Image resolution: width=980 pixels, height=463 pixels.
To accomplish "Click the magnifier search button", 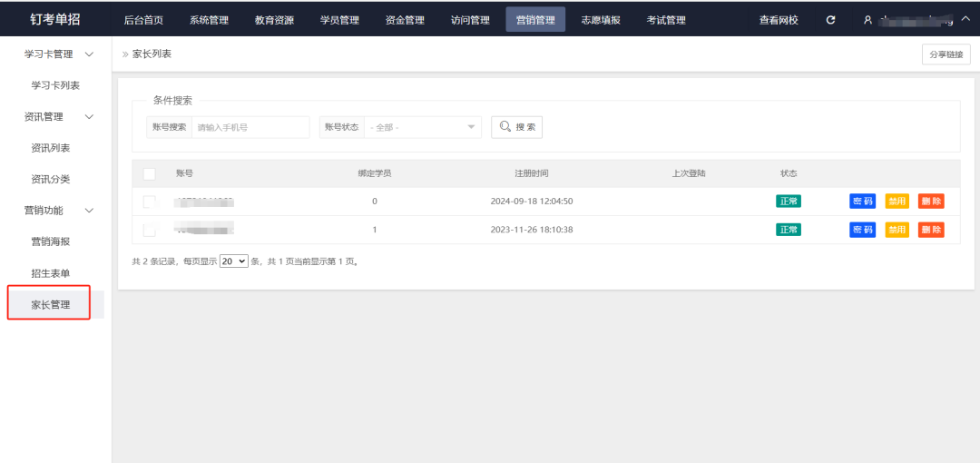I will [x=516, y=127].
